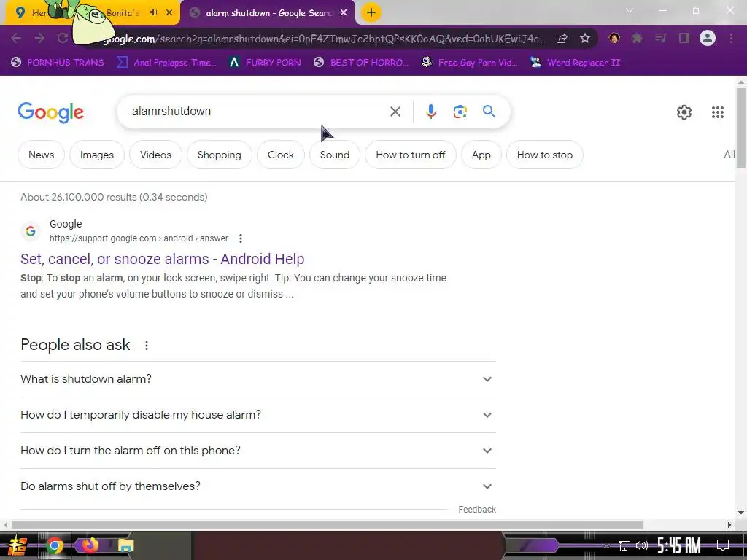Open the network icon in system tray
Viewport: 747px width, 560px height.
point(624,545)
